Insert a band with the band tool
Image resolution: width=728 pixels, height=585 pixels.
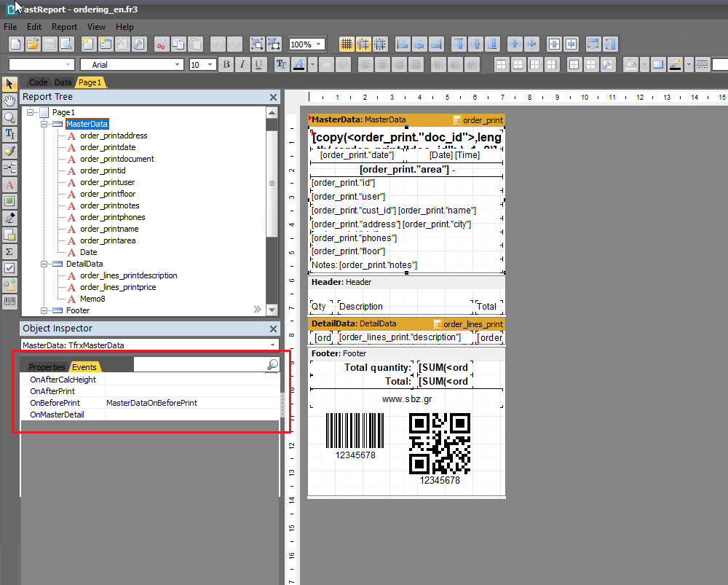coord(9,168)
